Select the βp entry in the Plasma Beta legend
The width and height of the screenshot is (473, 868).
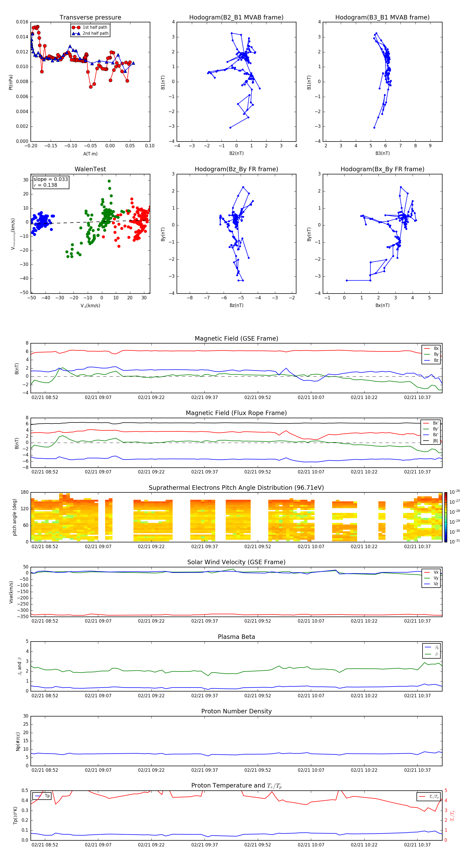click(432, 647)
